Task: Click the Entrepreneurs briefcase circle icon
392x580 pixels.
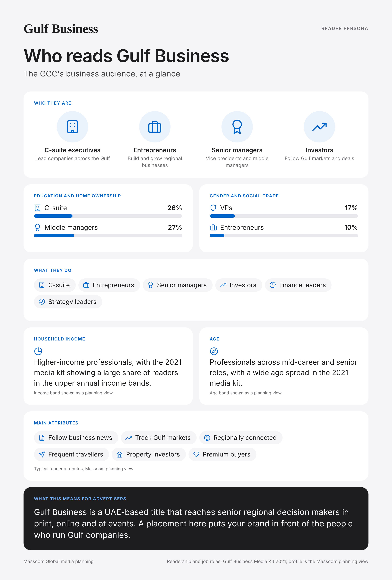Action: (155, 127)
